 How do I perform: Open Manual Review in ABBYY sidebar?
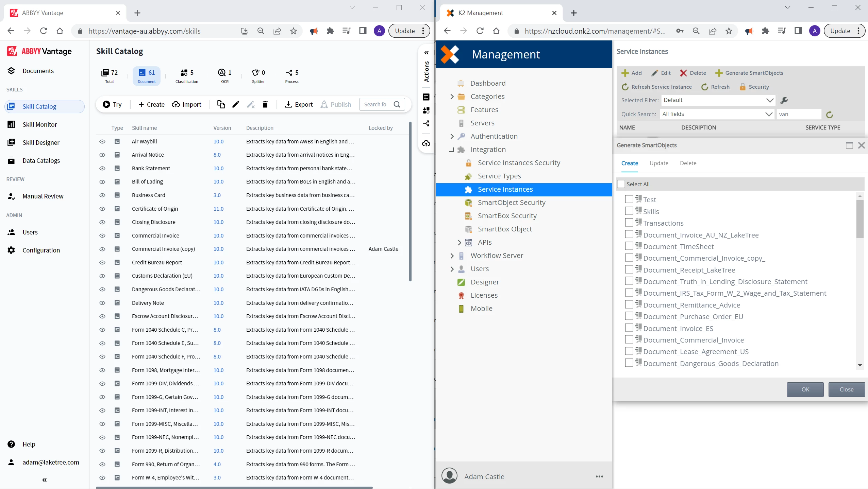[x=43, y=196]
